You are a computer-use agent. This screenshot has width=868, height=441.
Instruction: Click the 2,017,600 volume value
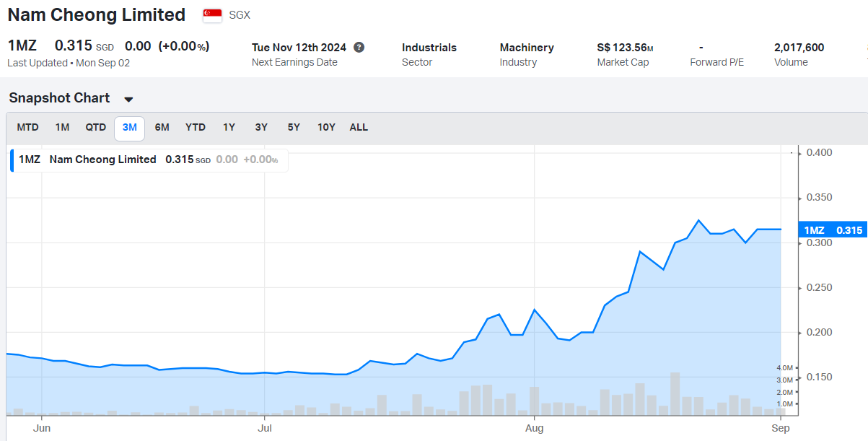799,48
